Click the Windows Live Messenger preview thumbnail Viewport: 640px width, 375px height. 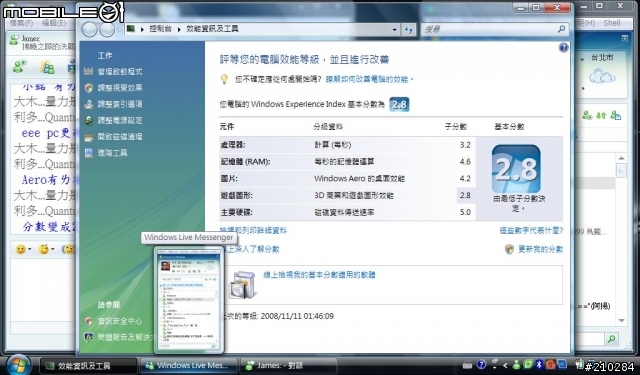click(189, 300)
